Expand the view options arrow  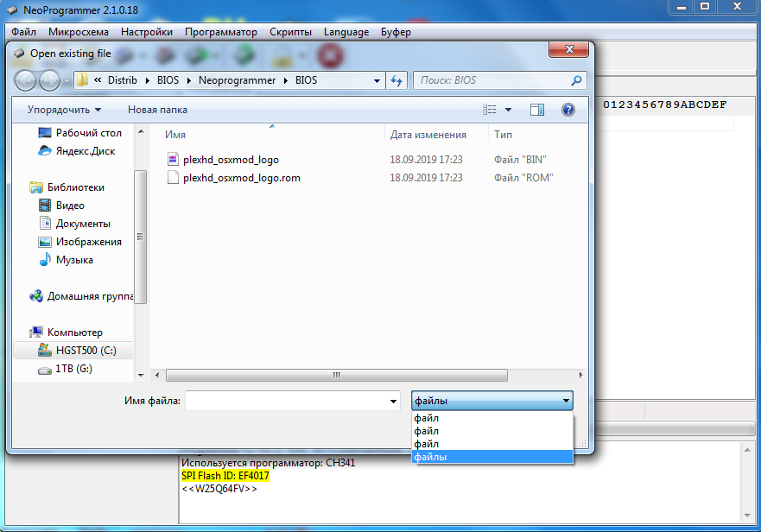pyautogui.click(x=508, y=110)
